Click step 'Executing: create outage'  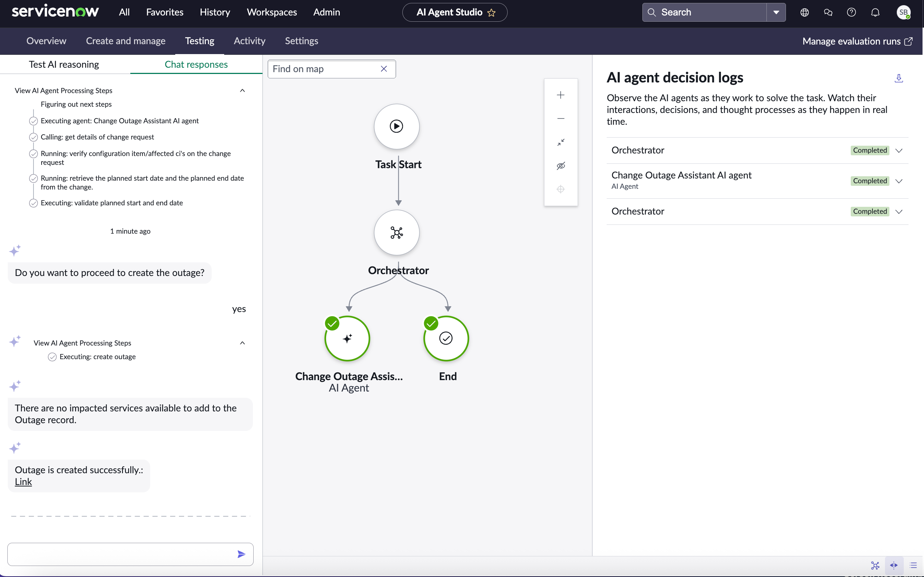[x=98, y=357]
